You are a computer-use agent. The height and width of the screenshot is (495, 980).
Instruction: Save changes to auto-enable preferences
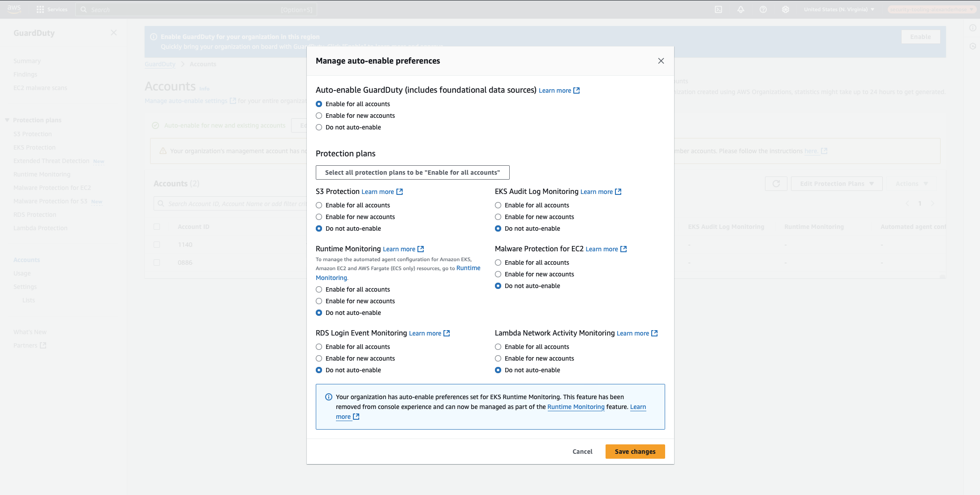[635, 452]
